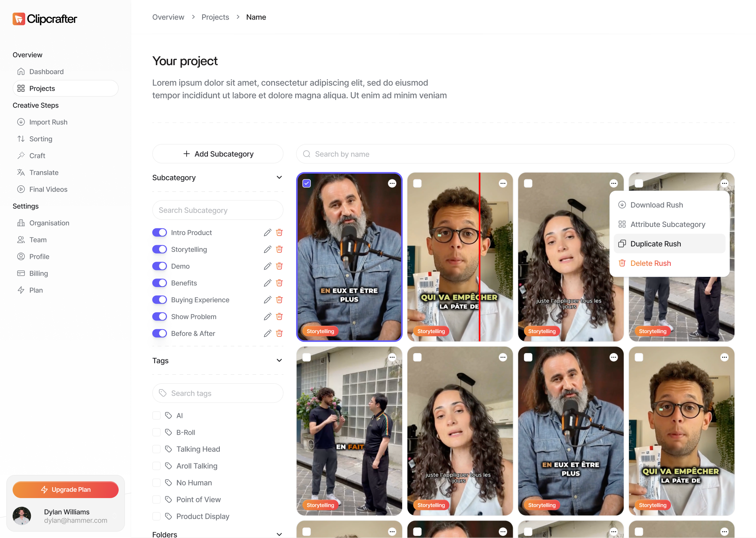The height and width of the screenshot is (538, 756).
Task: Expand the Folders section chevron
Action: (x=279, y=534)
